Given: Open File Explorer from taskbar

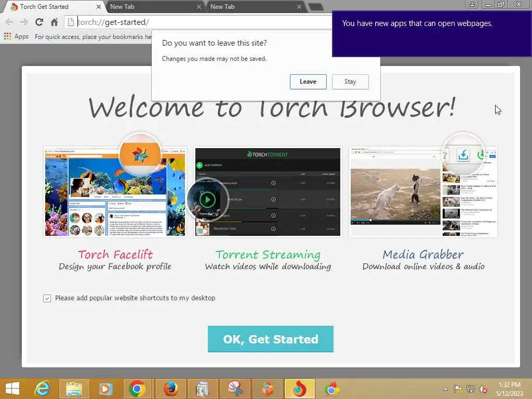Looking at the screenshot, I should point(74,389).
